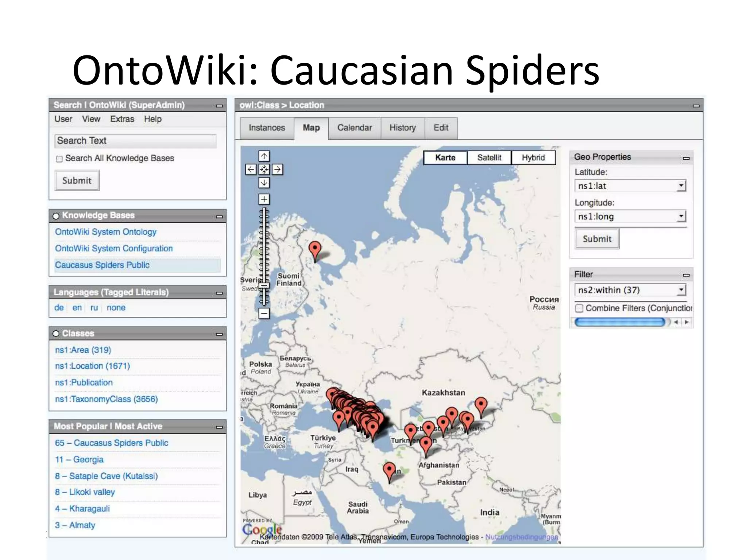Pan the map down with arrow
Viewport: 747px width, 560px height.
(x=264, y=182)
